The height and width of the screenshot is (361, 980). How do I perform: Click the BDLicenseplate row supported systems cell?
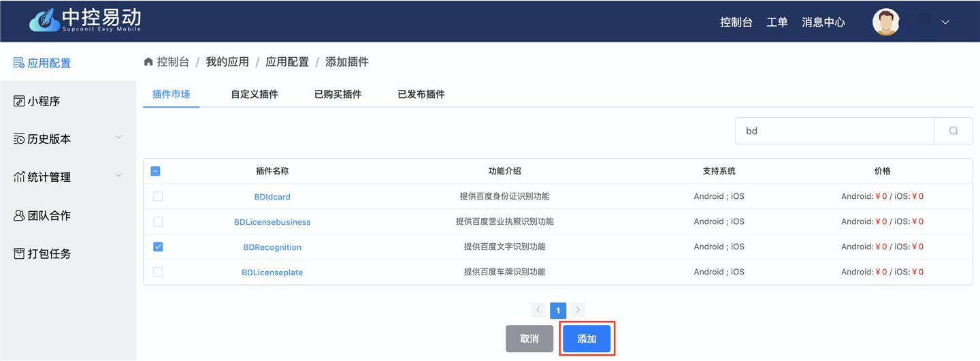[x=719, y=272]
